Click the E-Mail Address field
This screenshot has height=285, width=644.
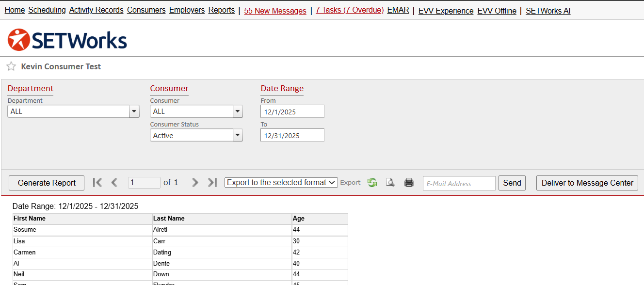click(x=459, y=183)
